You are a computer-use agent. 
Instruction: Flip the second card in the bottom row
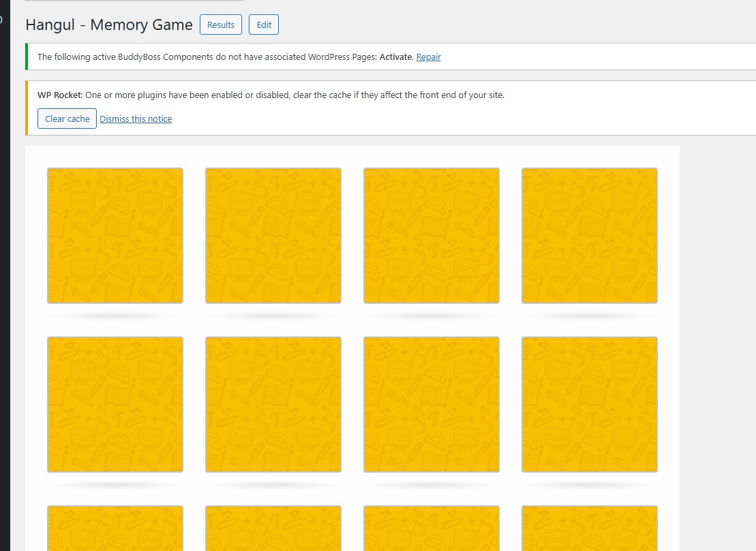pos(273,529)
